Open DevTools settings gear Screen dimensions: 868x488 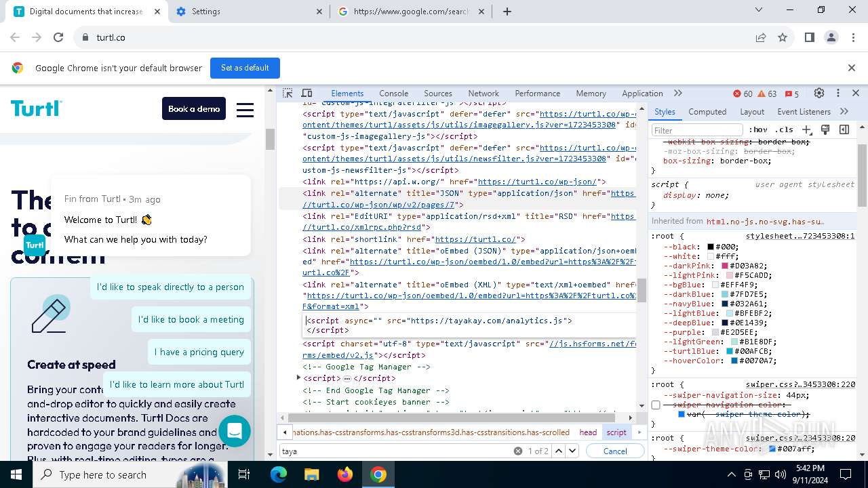click(819, 94)
